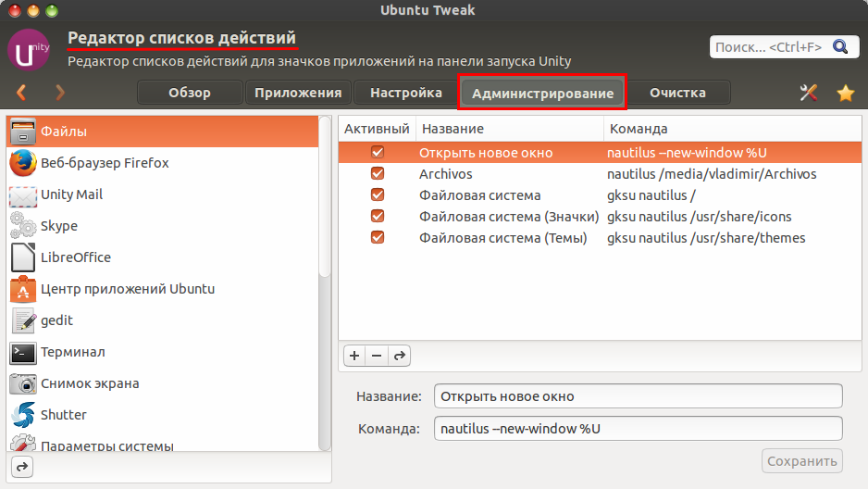This screenshot has height=489, width=868.
Task: Click 'Открыть новое окно' row name
Action: pyautogui.click(x=486, y=153)
